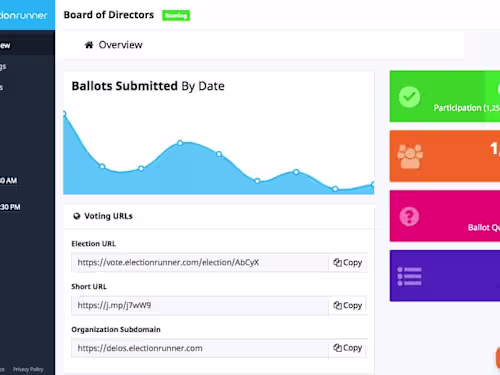Click the question mark icon on pink card
The width and height of the screenshot is (500, 375).
pyautogui.click(x=409, y=216)
